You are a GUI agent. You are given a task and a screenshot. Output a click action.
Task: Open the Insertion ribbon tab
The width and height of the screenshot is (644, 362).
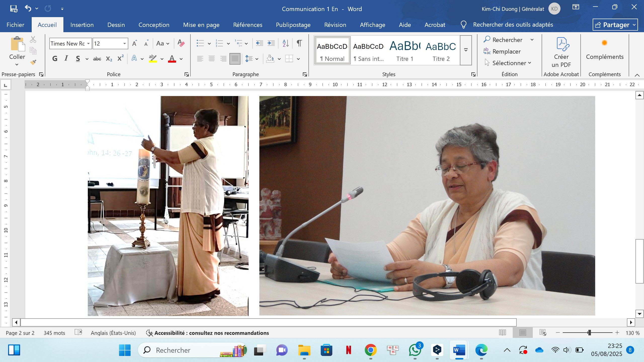coord(82,25)
